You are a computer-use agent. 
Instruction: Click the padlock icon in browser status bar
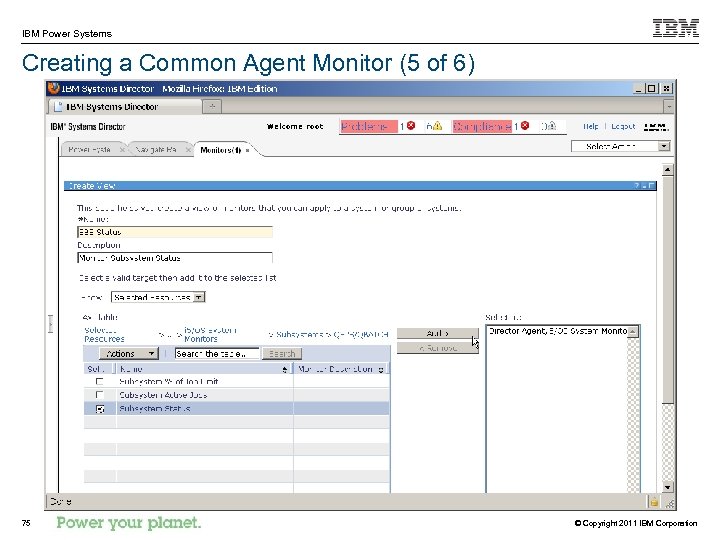coord(654,502)
